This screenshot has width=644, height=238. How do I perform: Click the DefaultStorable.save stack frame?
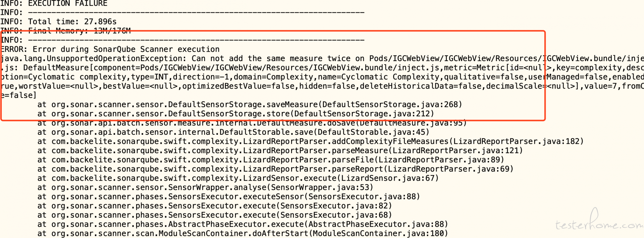click(x=233, y=132)
